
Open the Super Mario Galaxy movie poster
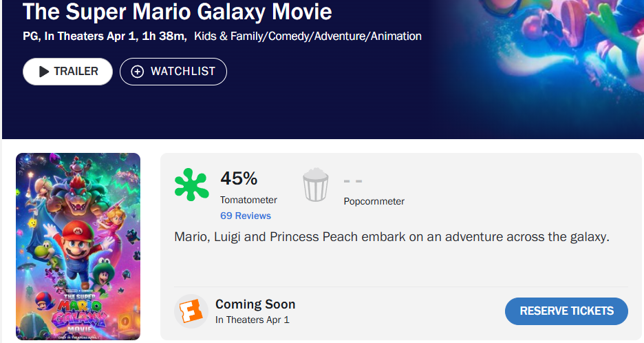click(78, 247)
